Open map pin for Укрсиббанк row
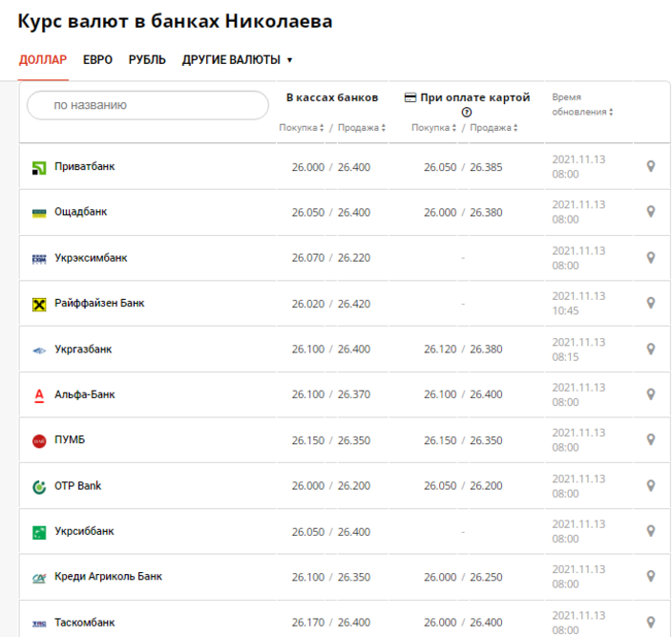 [x=651, y=531]
